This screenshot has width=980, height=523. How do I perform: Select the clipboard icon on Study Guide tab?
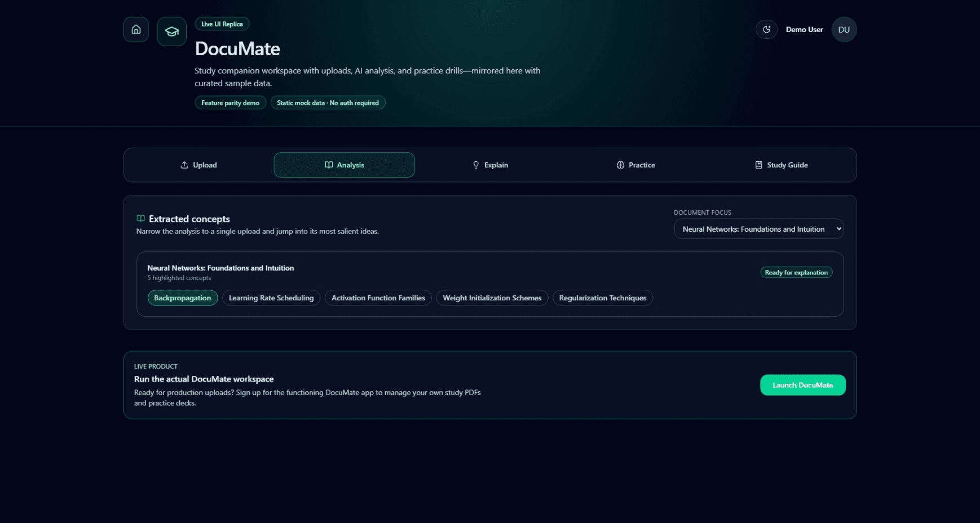(x=758, y=165)
